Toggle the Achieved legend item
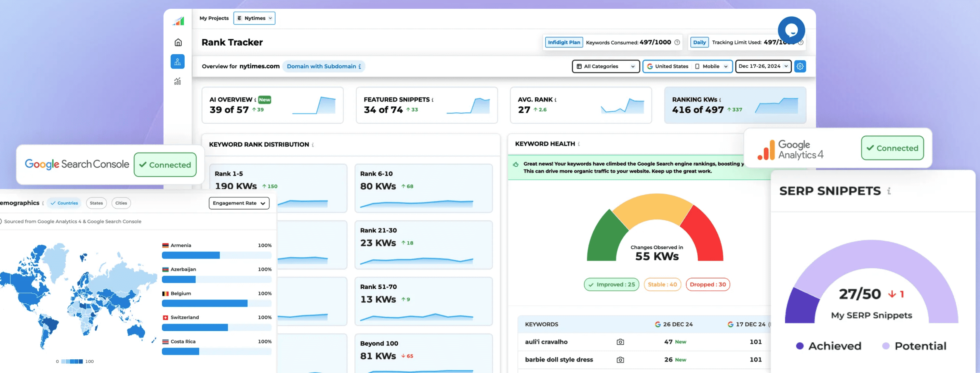Viewport: 980px width, 373px height. coord(828,346)
